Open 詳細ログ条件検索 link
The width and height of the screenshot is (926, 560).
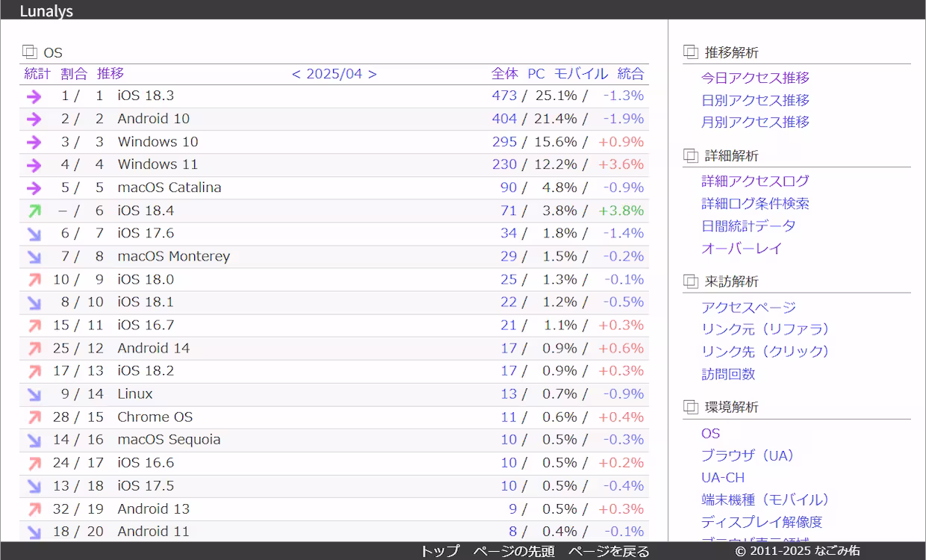coord(755,203)
